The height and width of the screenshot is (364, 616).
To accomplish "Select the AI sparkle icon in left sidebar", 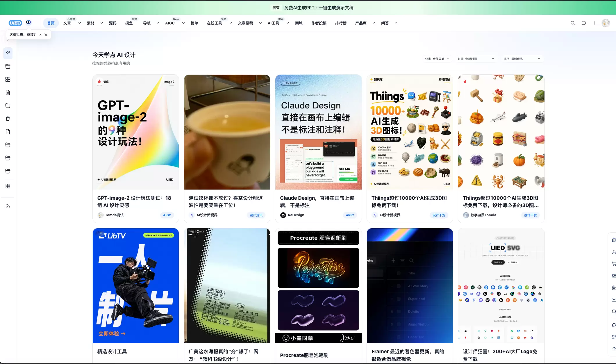I will (8, 53).
